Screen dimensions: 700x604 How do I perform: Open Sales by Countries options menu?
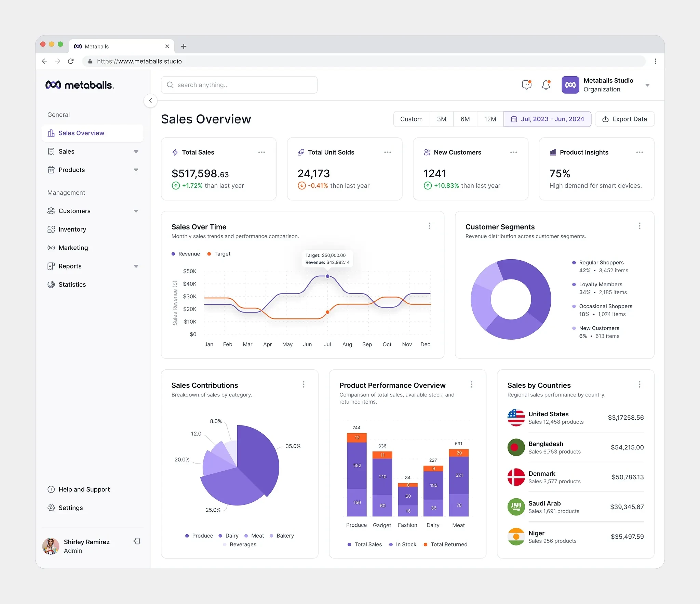click(x=640, y=384)
